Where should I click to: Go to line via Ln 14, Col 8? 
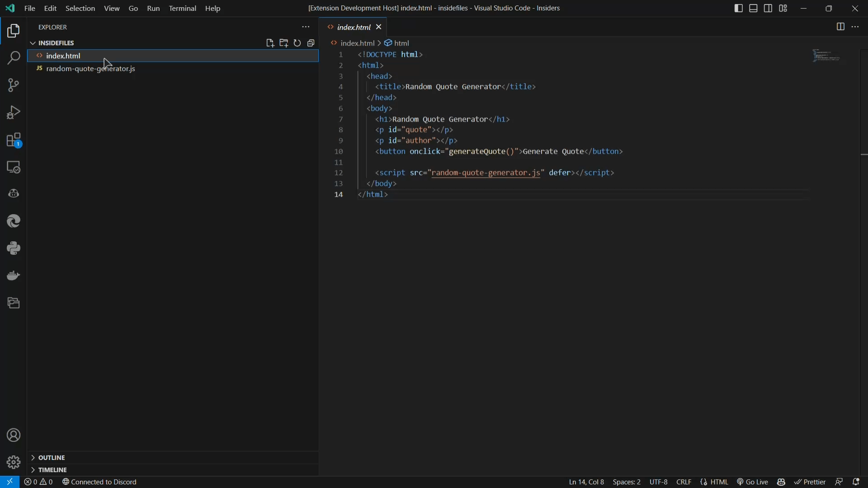click(586, 482)
